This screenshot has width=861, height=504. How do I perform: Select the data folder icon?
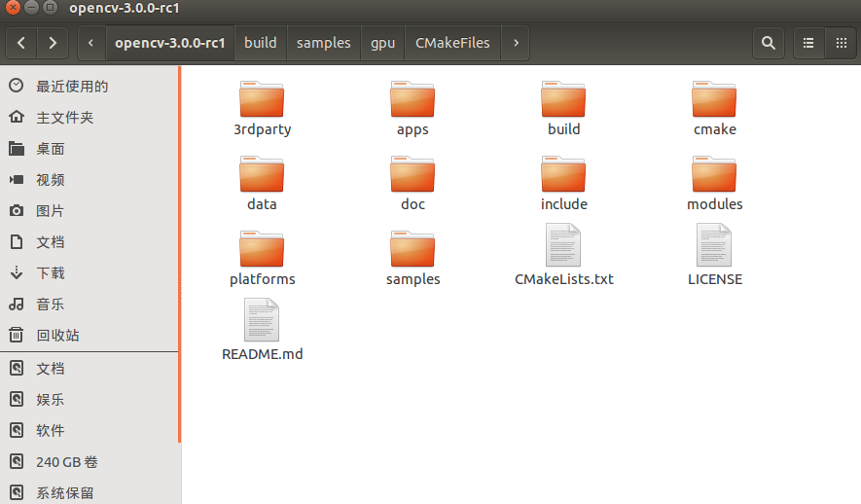262,174
